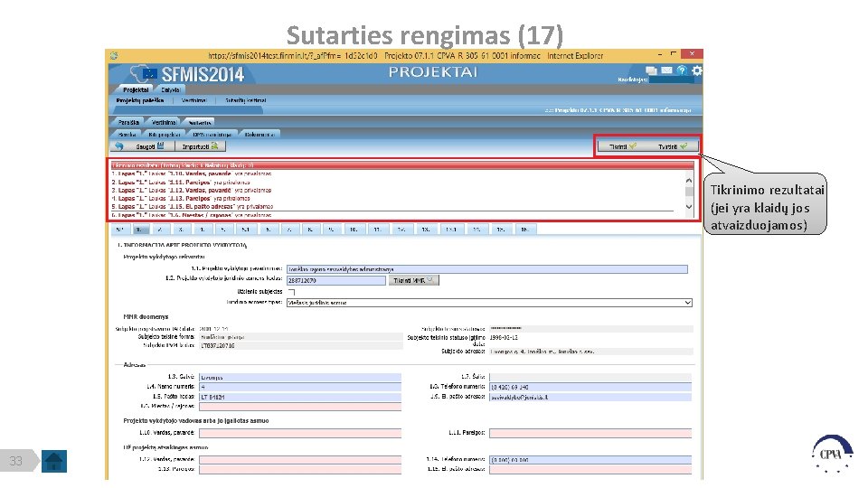
Task: Click the MNR duomenys section heading
Action: click(x=146, y=317)
